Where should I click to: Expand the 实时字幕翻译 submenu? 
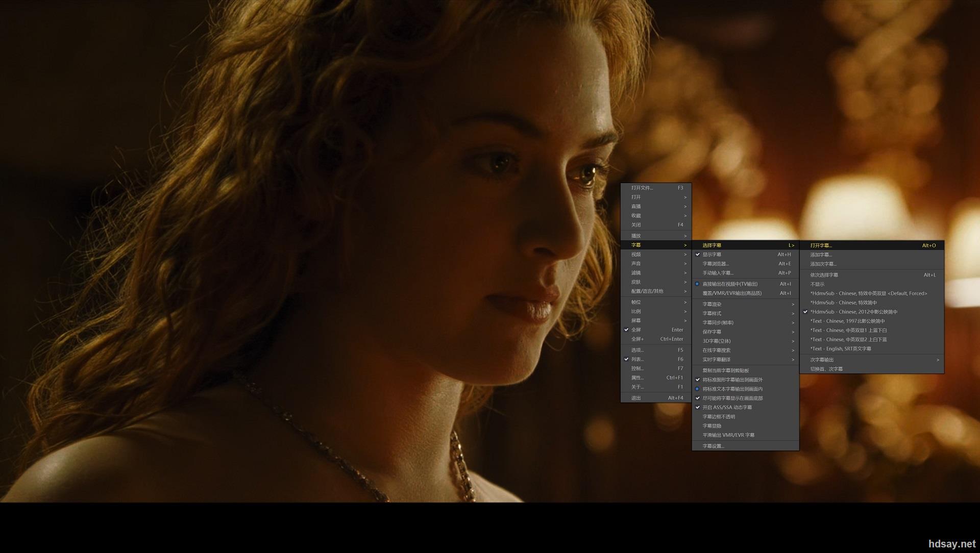[745, 360]
